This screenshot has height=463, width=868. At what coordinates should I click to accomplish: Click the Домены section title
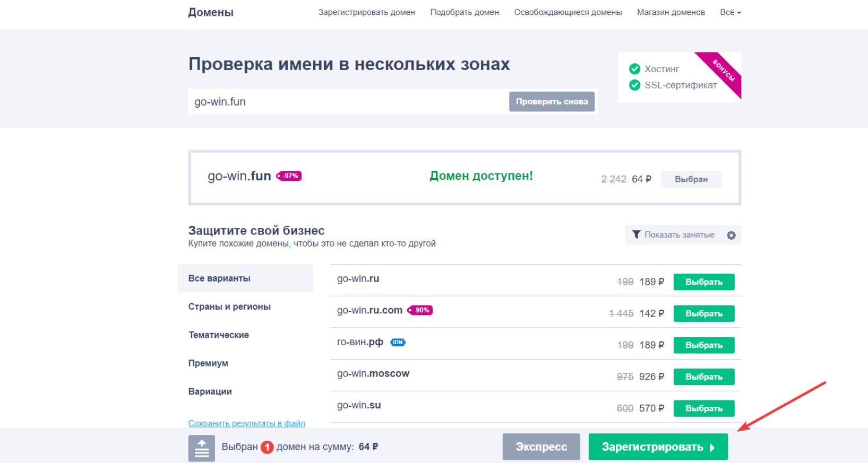(211, 12)
